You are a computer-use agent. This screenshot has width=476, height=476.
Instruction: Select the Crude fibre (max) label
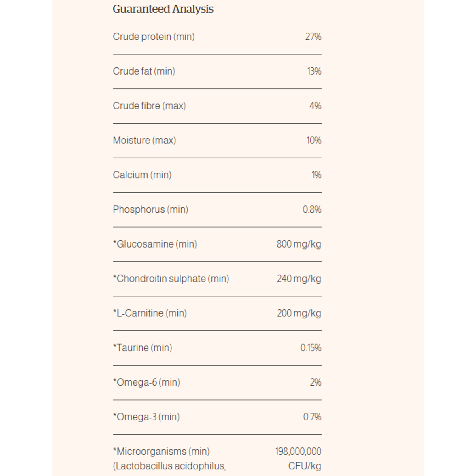click(x=149, y=106)
